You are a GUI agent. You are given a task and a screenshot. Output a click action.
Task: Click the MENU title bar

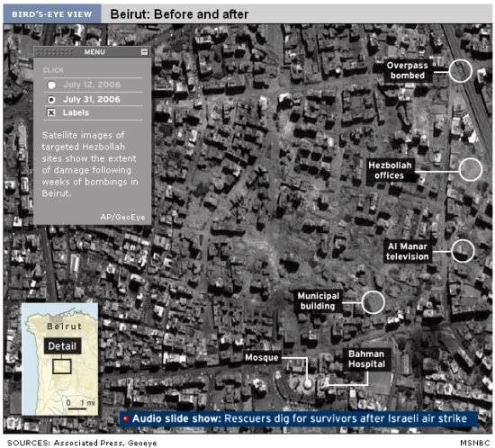(92, 52)
